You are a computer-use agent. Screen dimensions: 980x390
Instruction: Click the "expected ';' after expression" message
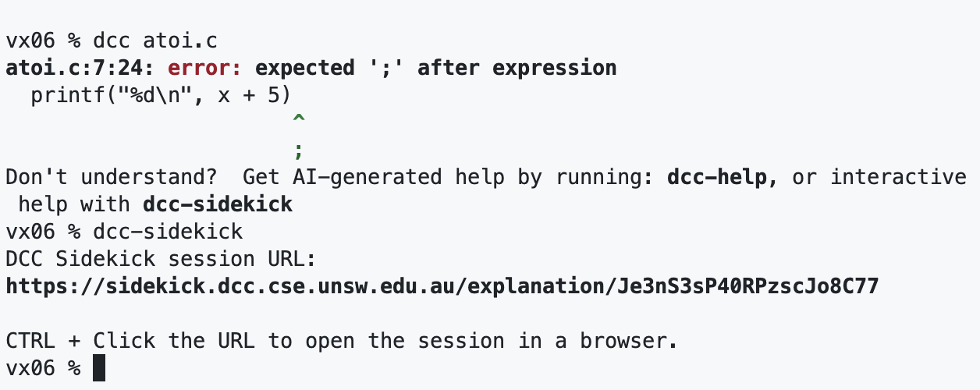click(436, 68)
